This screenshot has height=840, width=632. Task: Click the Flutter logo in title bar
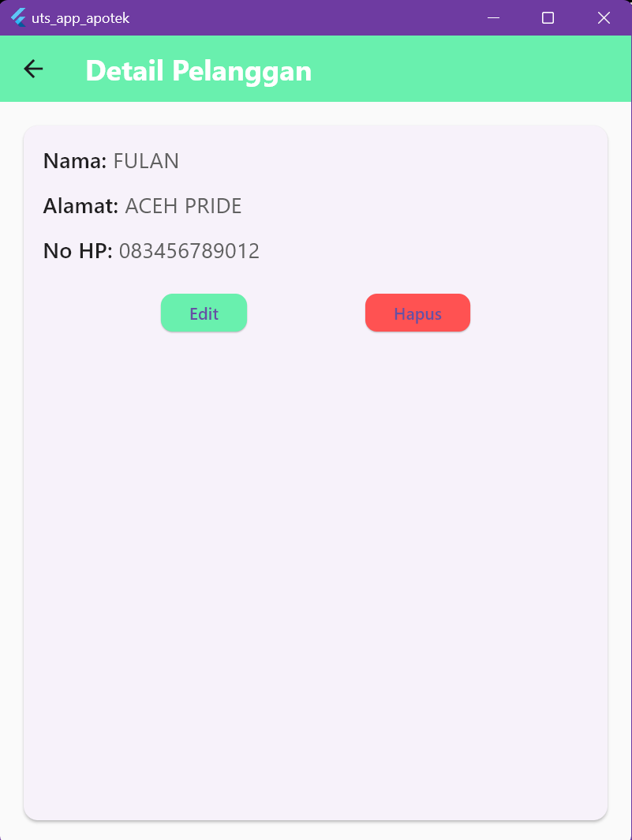coord(18,17)
